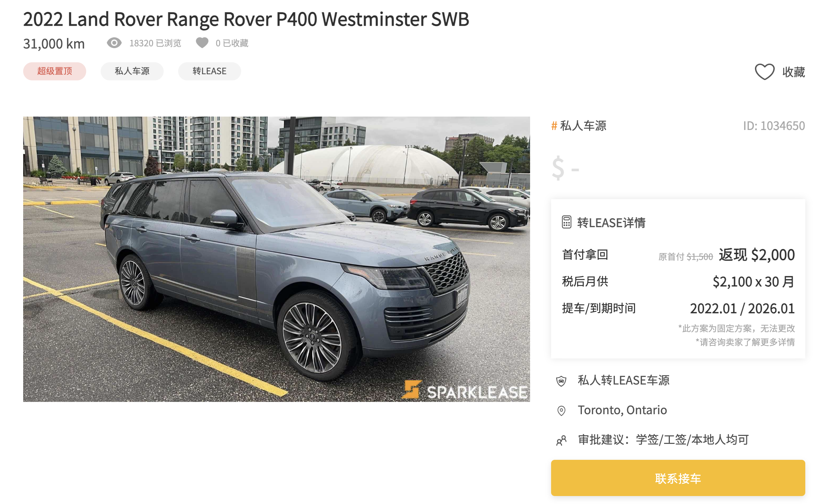
Task: Click the 收藏 label text
Action: click(x=794, y=72)
